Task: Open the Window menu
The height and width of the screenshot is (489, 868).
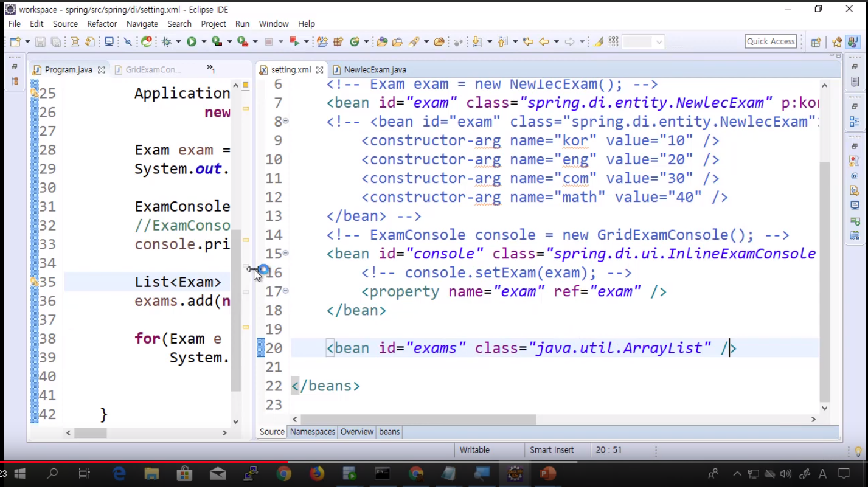Action: tap(274, 24)
